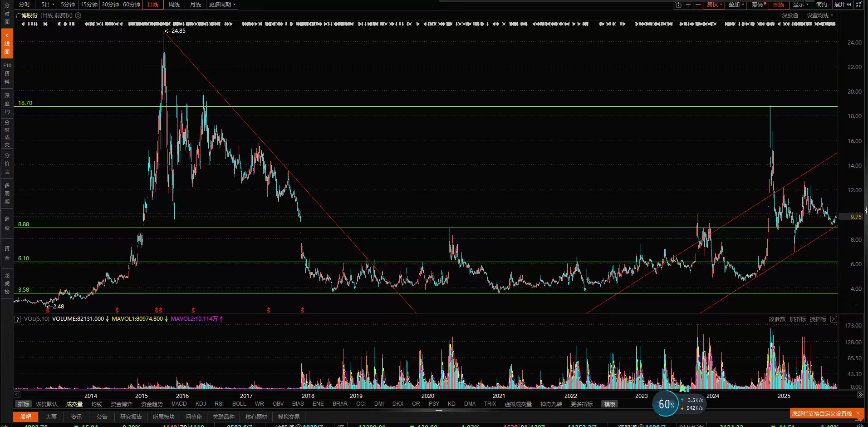Toggle 筹码 chip distribution
This screenshot has width=868, height=427.
[x=759, y=5]
